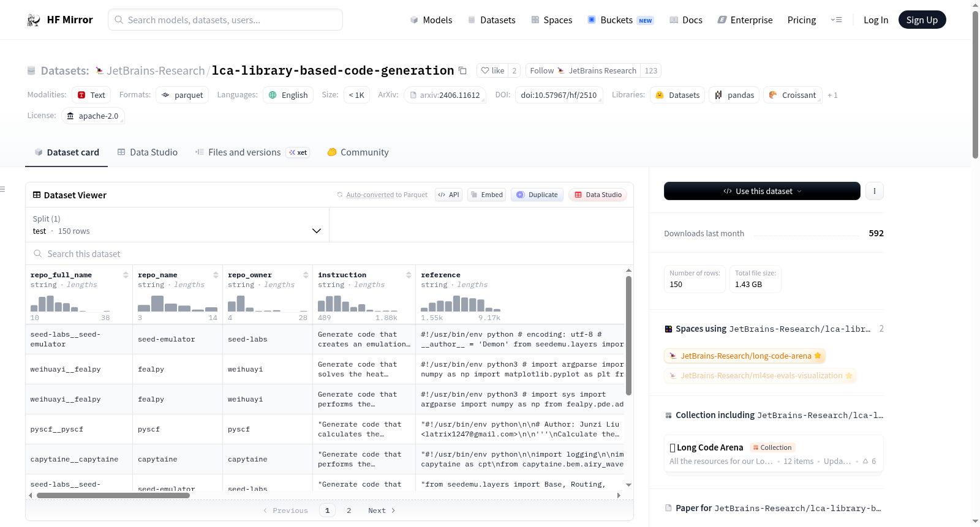Open the DOI tag

coord(559,95)
